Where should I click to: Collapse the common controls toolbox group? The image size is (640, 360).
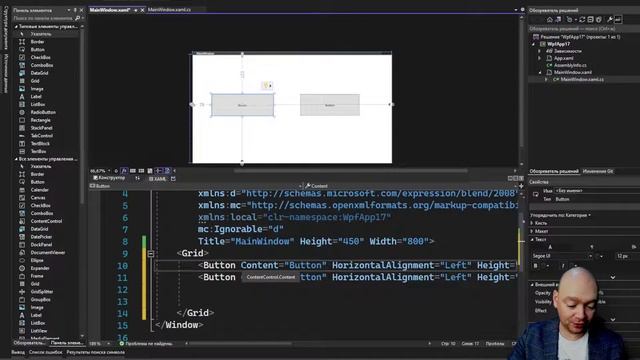tap(16, 27)
